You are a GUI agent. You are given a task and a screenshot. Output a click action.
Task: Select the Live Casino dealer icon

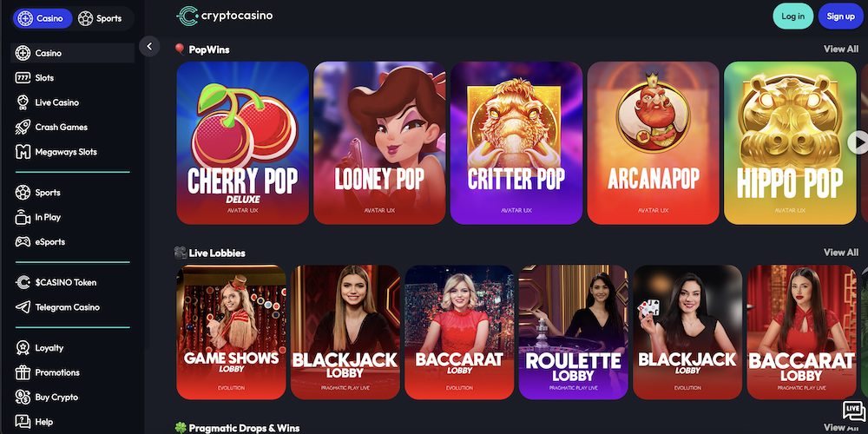tap(23, 102)
